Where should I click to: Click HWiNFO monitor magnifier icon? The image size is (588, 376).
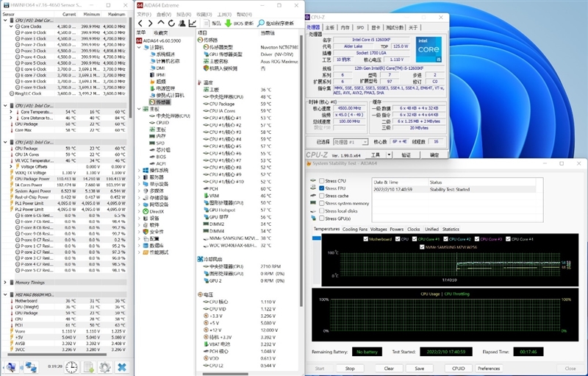[10, 367]
